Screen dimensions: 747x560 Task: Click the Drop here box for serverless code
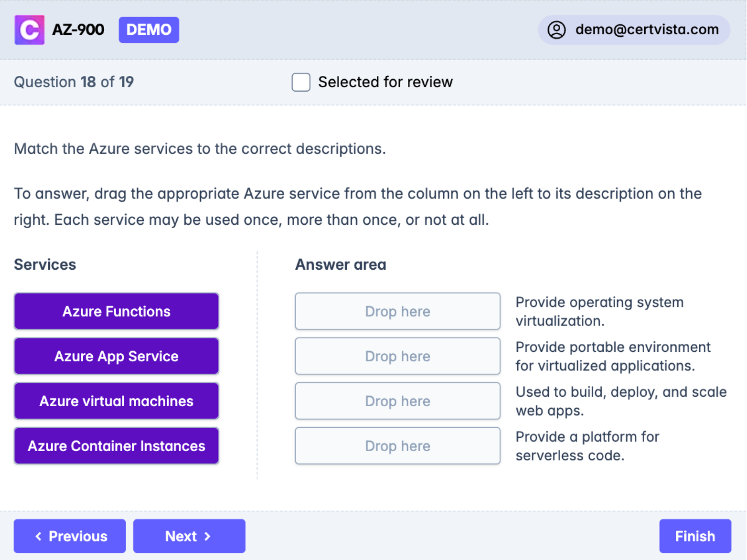tap(397, 445)
